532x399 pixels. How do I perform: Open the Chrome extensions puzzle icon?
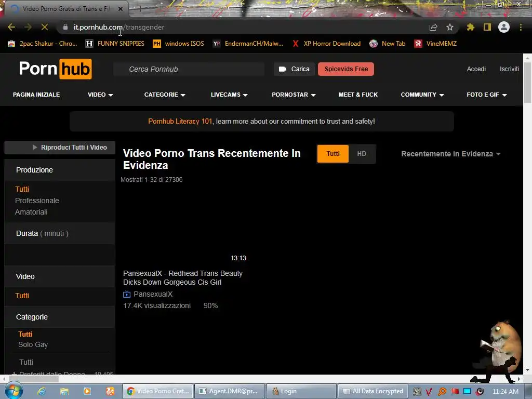(x=471, y=27)
